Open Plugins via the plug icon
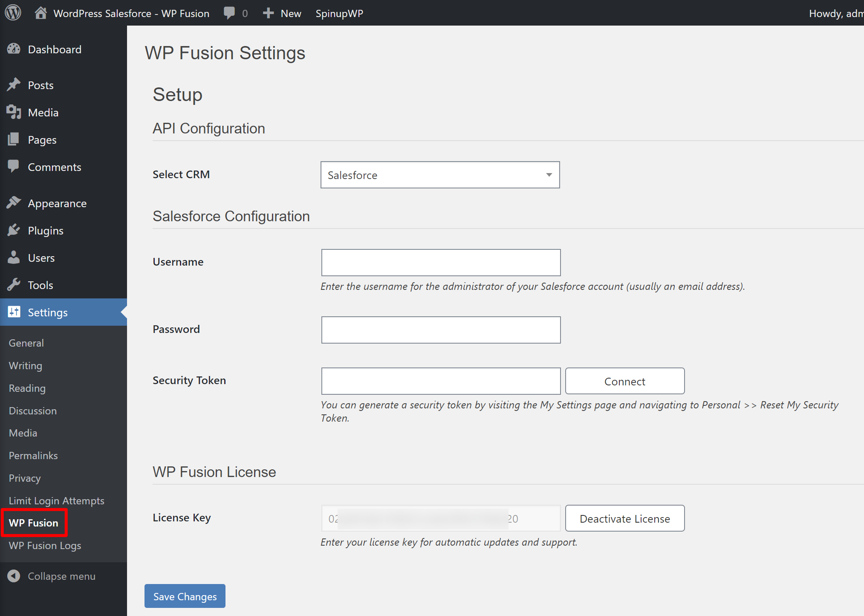This screenshot has width=864, height=616. coord(14,230)
